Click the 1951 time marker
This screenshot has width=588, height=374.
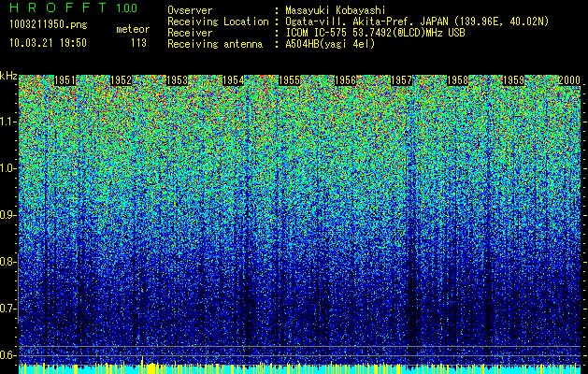tap(65, 80)
